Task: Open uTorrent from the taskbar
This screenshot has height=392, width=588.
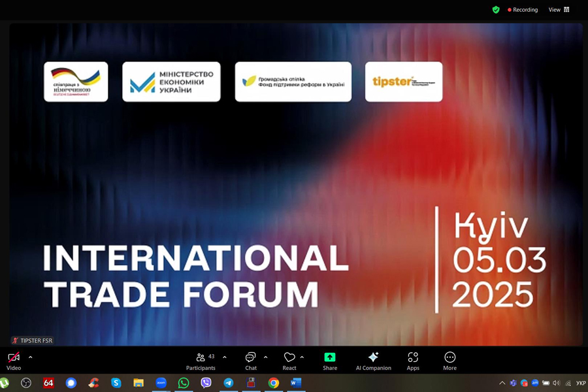Action: (x=4, y=383)
